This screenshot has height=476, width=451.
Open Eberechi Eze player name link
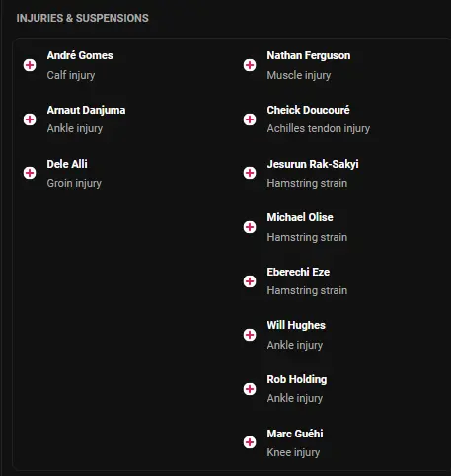click(x=298, y=272)
